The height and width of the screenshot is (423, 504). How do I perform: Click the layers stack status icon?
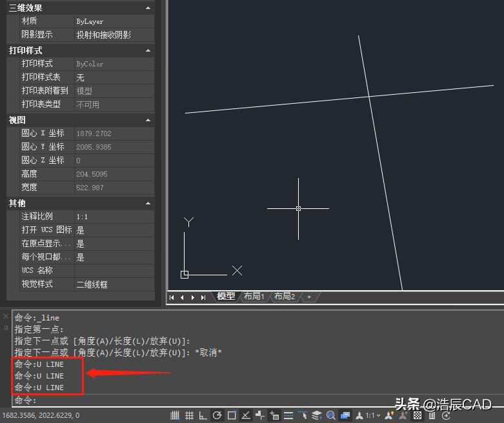317,415
